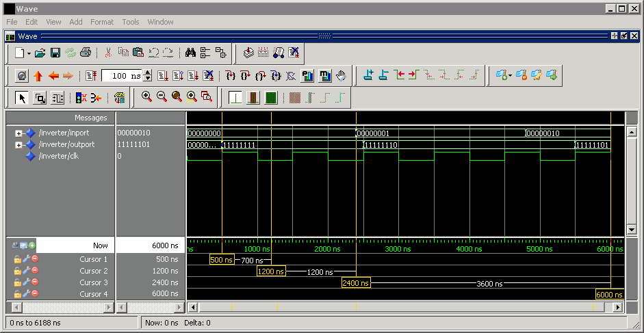The width and height of the screenshot is (644, 333).
Task: Expand the /inverter/inport signal
Action: (19, 133)
